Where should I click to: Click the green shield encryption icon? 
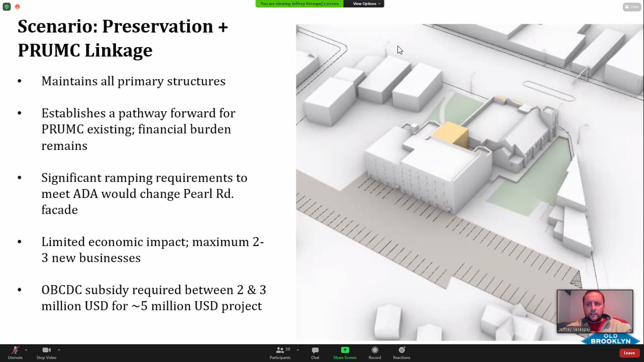pos(7,7)
